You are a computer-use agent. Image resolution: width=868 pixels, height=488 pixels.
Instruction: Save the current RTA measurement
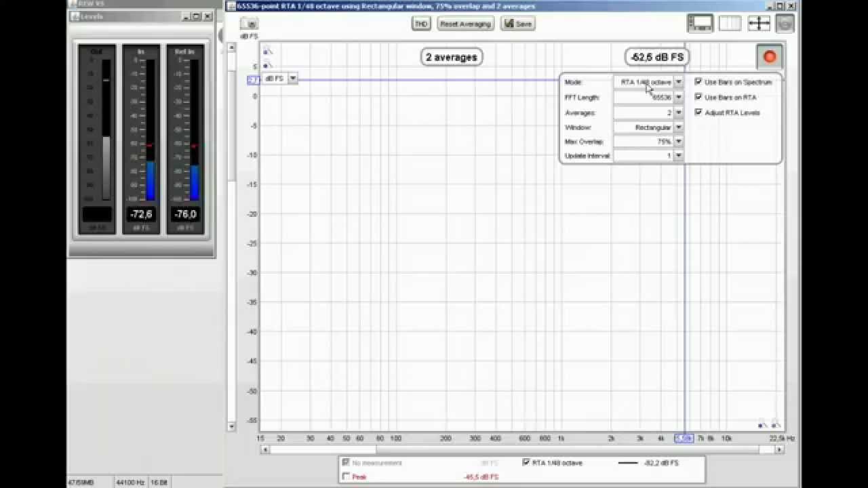pyautogui.click(x=517, y=24)
